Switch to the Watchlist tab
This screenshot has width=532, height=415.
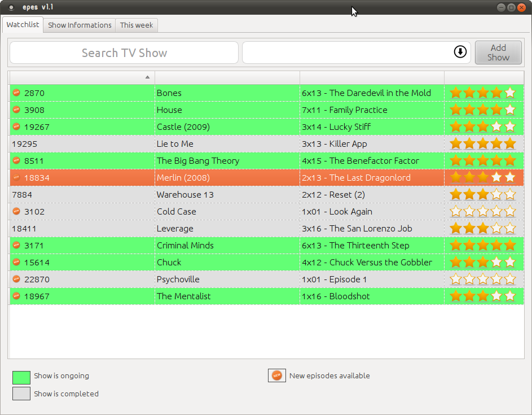coord(23,24)
